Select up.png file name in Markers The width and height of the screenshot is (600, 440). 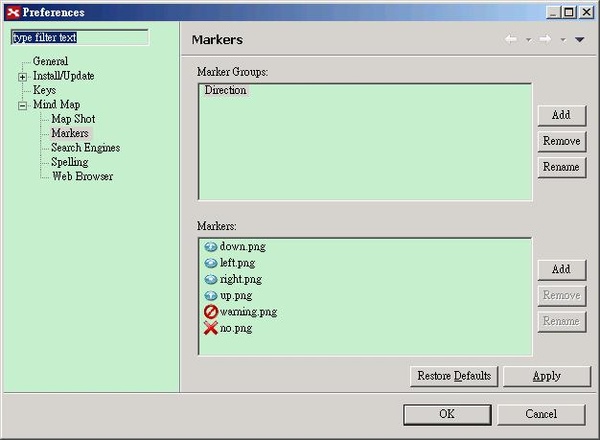tap(236, 296)
